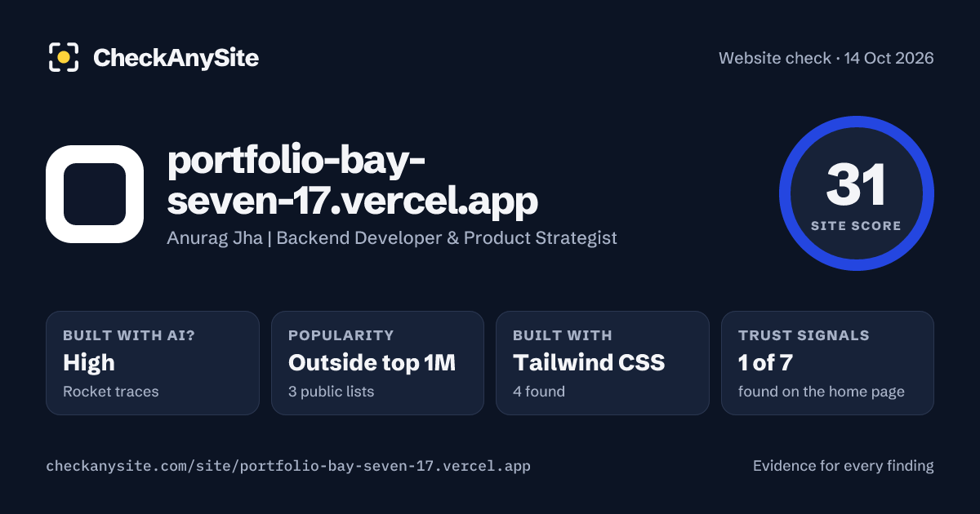The image size is (980, 514).
Task: Click the '4 found' text
Action: click(539, 392)
